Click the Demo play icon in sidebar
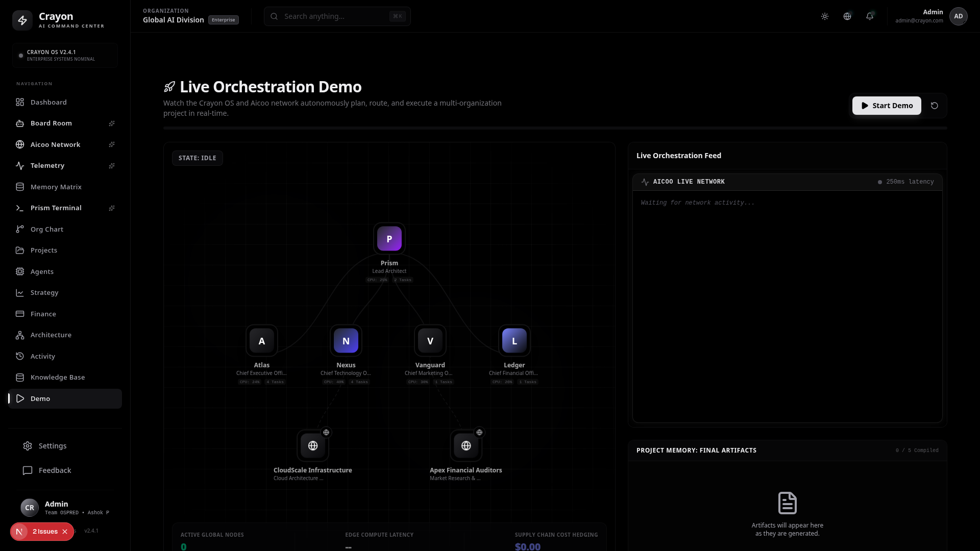Viewport: 980px width, 551px height. pyautogui.click(x=20, y=398)
